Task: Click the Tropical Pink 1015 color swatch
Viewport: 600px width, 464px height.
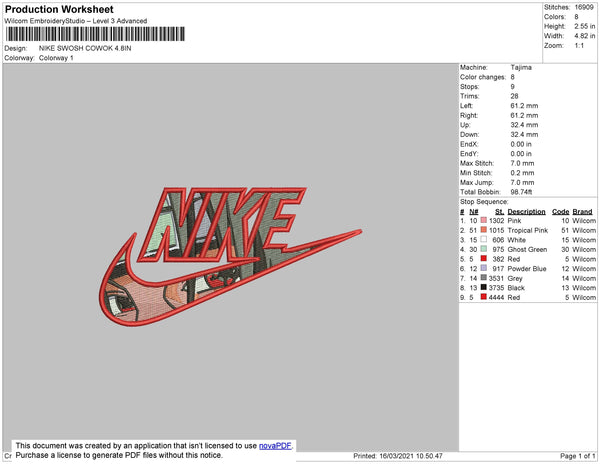Action: point(484,230)
